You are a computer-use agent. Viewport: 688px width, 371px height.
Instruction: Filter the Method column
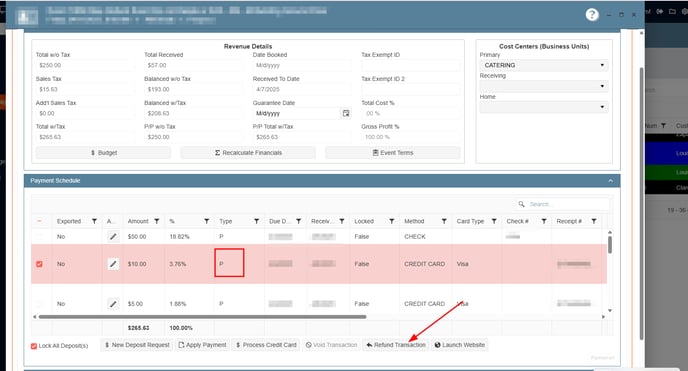[444, 221]
